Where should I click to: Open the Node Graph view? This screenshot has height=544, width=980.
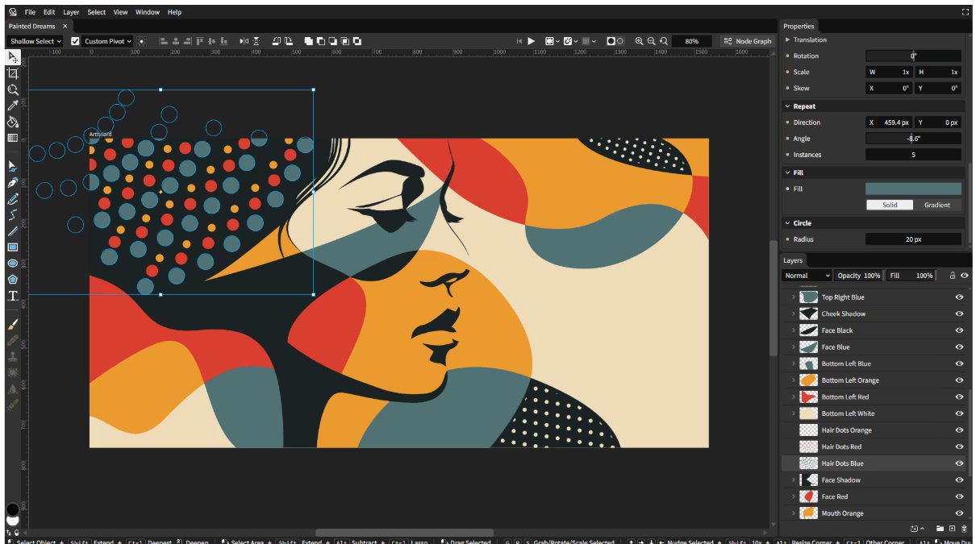748,41
